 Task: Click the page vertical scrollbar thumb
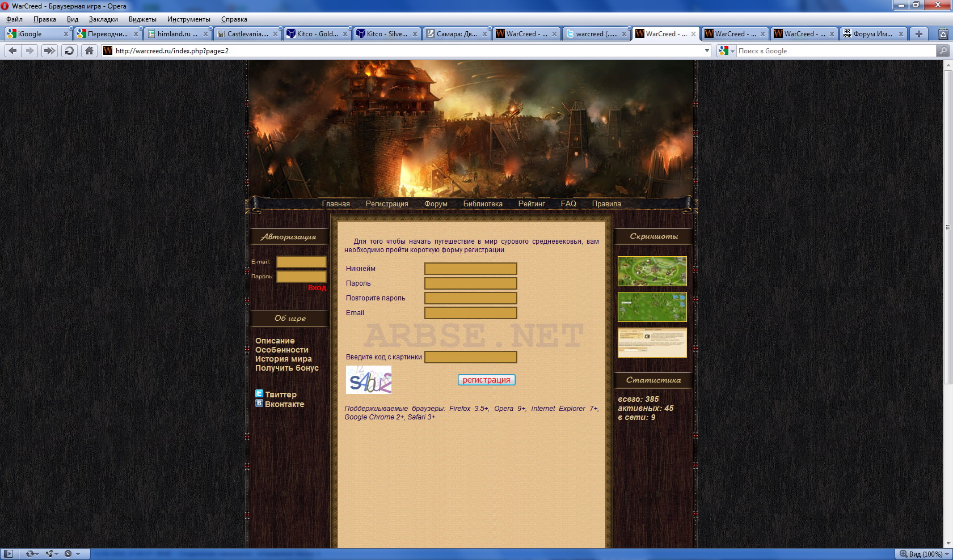point(948,227)
